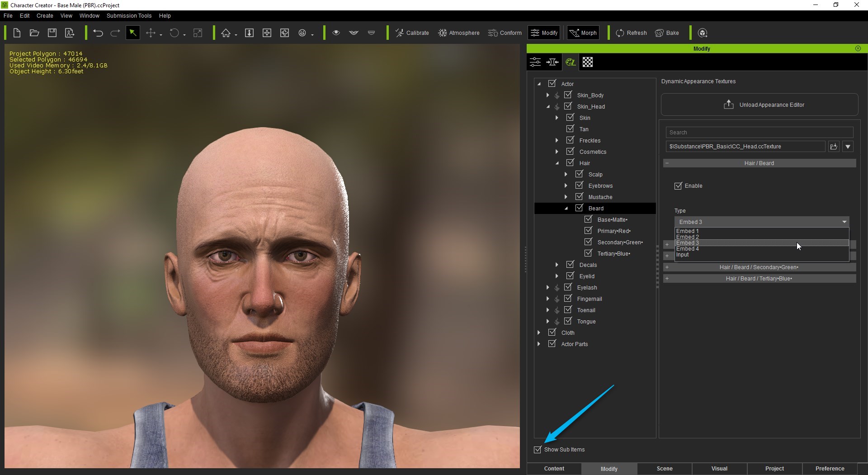Click the Home camera view icon

226,33
